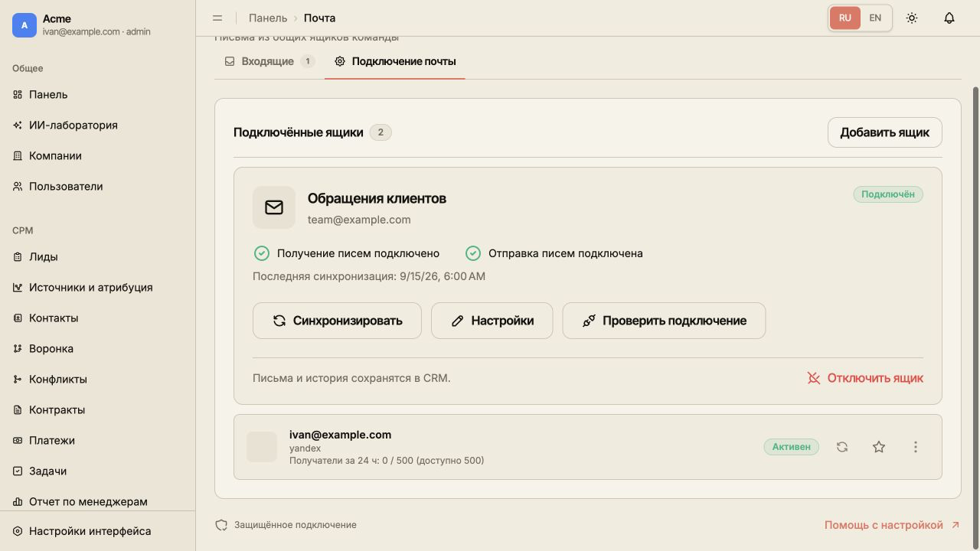980x551 pixels.
Task: Open Помощь с настройкой link
Action: 892,525
